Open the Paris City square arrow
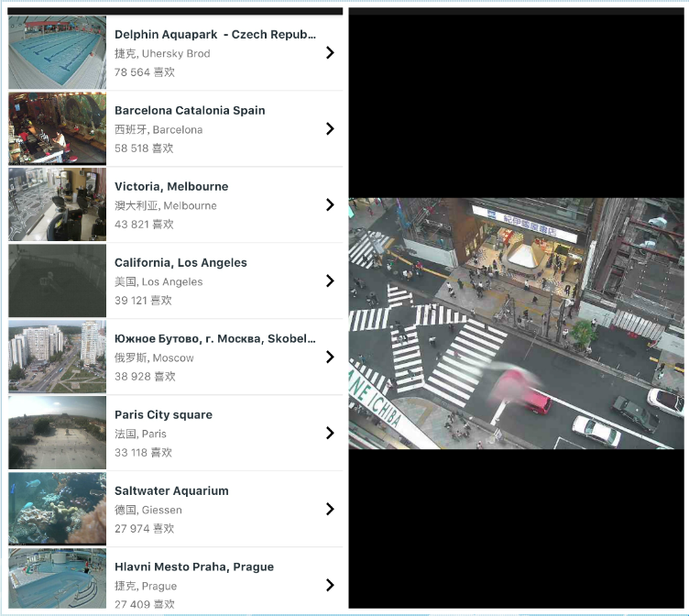Screen dimensions: 689x616 tap(330, 434)
